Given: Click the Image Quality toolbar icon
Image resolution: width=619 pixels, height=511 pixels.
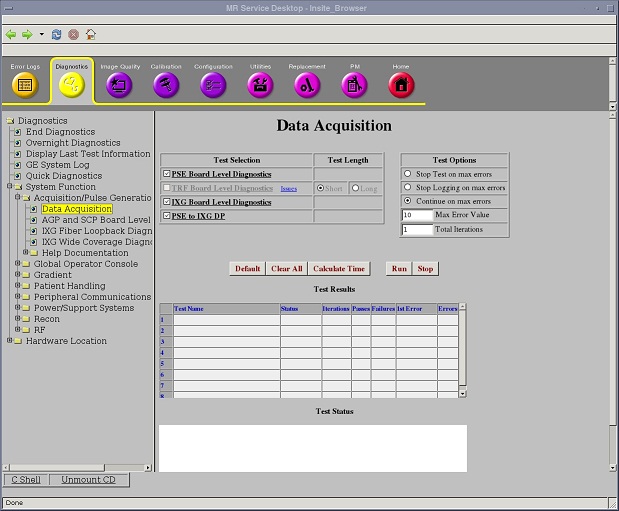Looking at the screenshot, I should click(x=119, y=85).
